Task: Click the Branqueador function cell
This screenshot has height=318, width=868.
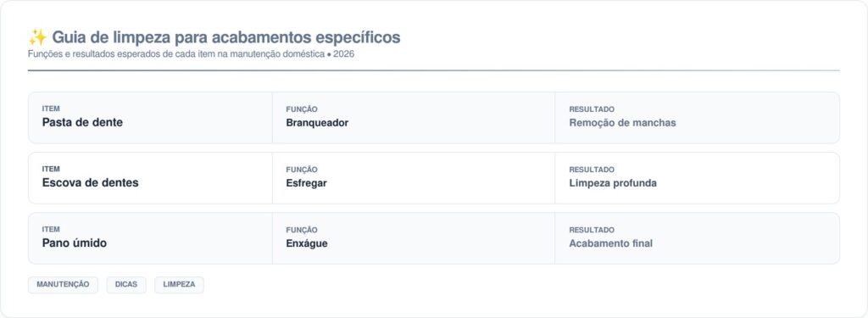Action: tap(317, 123)
